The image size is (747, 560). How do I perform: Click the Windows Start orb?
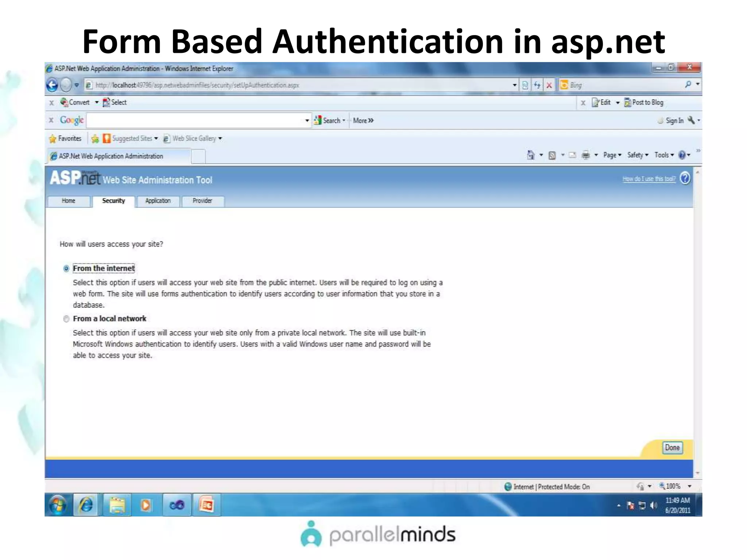click(x=58, y=505)
